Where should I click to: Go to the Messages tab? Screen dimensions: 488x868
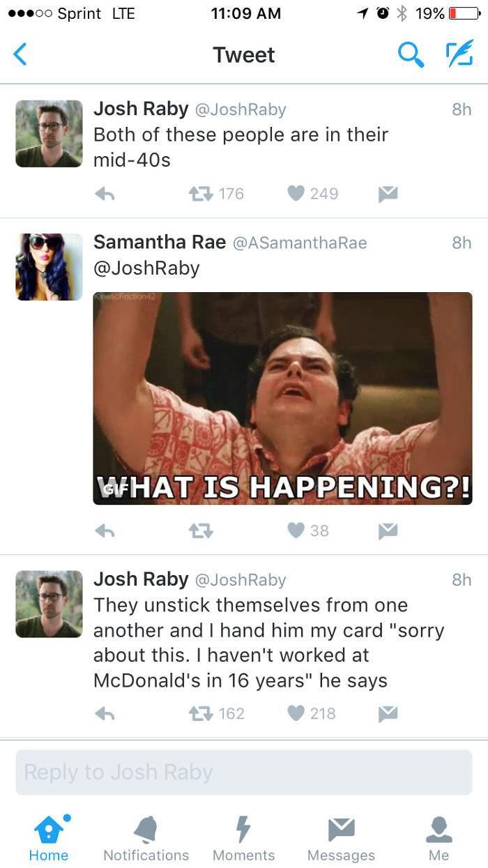point(341,839)
